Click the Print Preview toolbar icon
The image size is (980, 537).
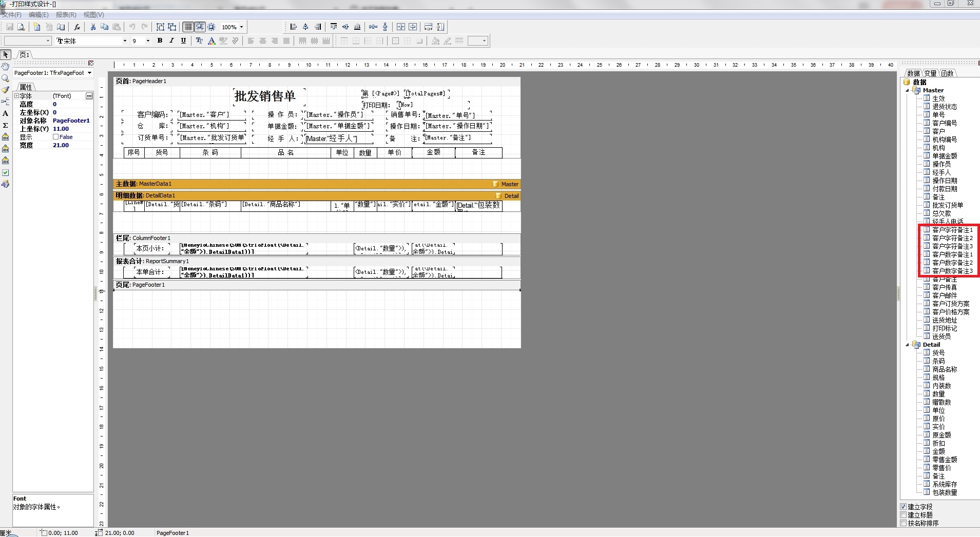[21, 27]
